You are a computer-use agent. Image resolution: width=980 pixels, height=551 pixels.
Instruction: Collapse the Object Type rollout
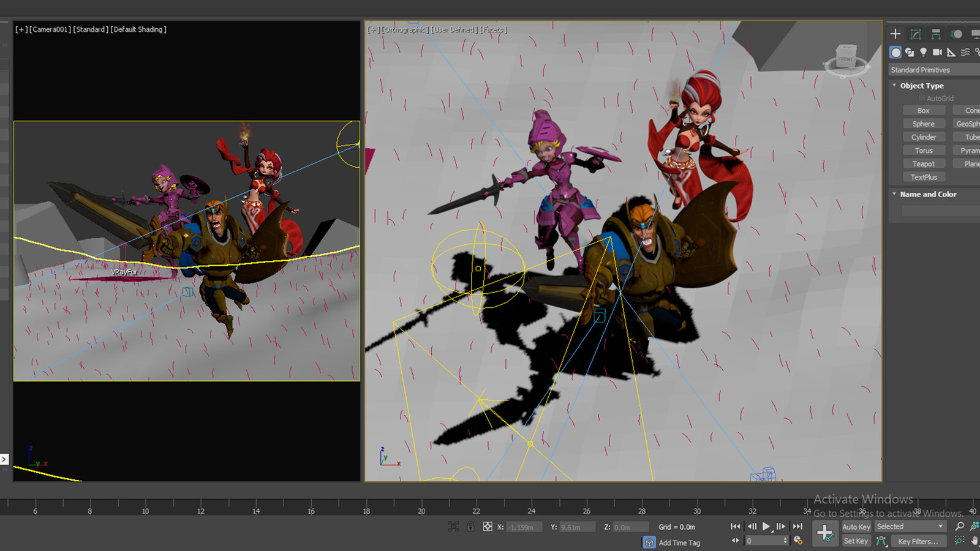coord(894,86)
